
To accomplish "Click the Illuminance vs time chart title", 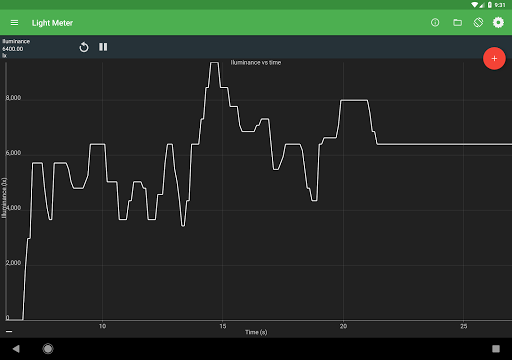I will 256,63.
